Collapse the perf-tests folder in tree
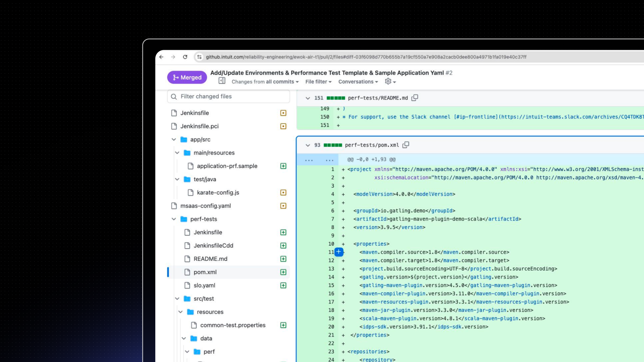 174,219
